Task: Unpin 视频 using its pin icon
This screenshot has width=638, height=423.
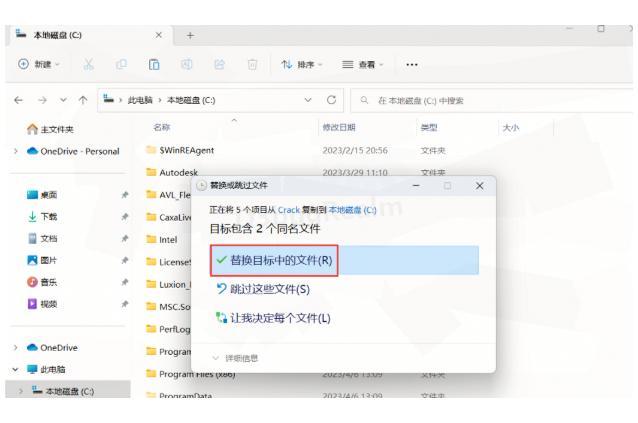Action: click(x=125, y=304)
